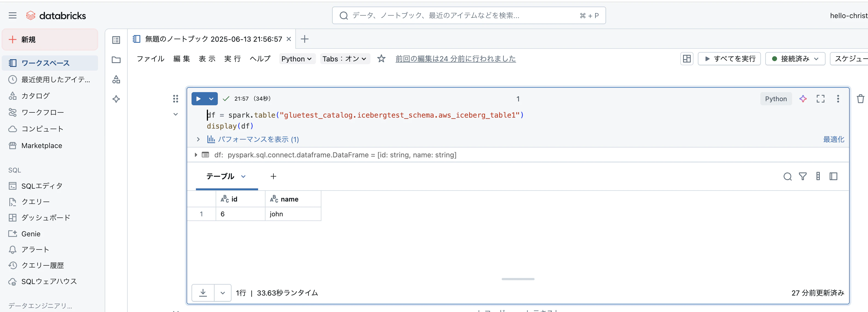This screenshot has height=312, width=868.
Task: Open クエリー履歴 in the sidebar
Action: (x=50, y=265)
